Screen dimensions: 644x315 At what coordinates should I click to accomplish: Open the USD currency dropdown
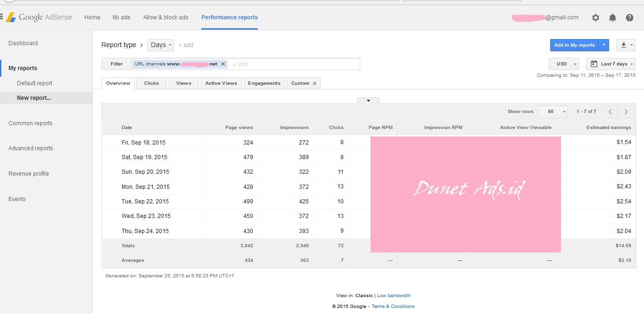pos(564,64)
